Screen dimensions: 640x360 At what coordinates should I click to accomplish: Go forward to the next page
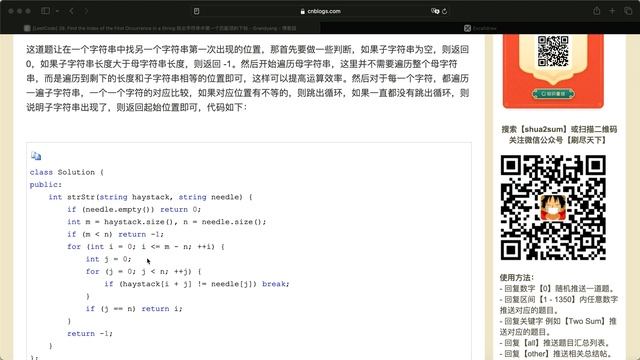pyautogui.click(x=86, y=11)
